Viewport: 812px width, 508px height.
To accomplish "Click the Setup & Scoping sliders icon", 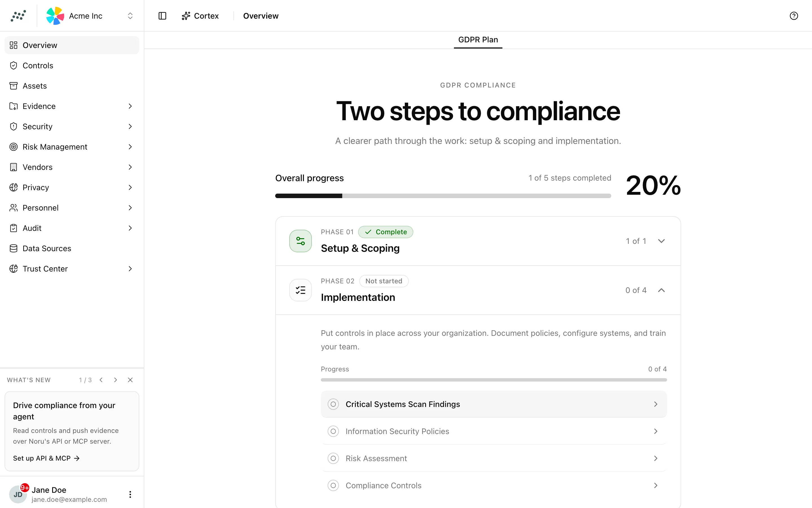I will pos(300,241).
